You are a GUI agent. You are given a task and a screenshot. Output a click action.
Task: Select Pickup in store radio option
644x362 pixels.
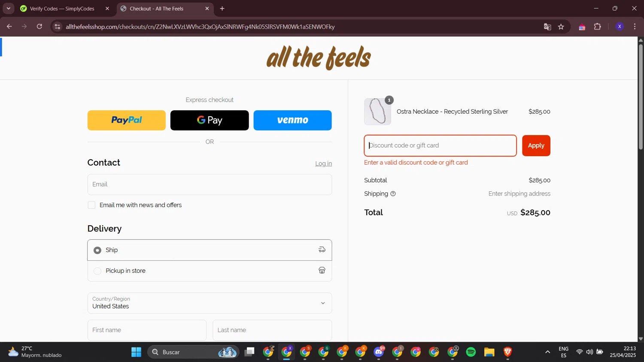coord(97,271)
